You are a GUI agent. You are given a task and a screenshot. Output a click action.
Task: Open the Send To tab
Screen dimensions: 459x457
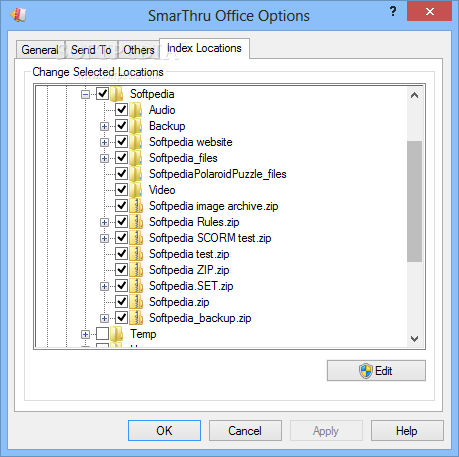click(x=91, y=50)
